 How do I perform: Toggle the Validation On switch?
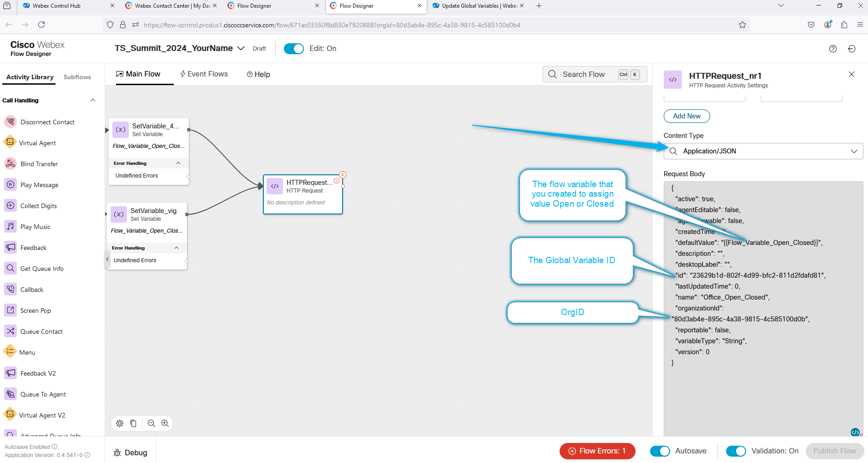tap(736, 451)
